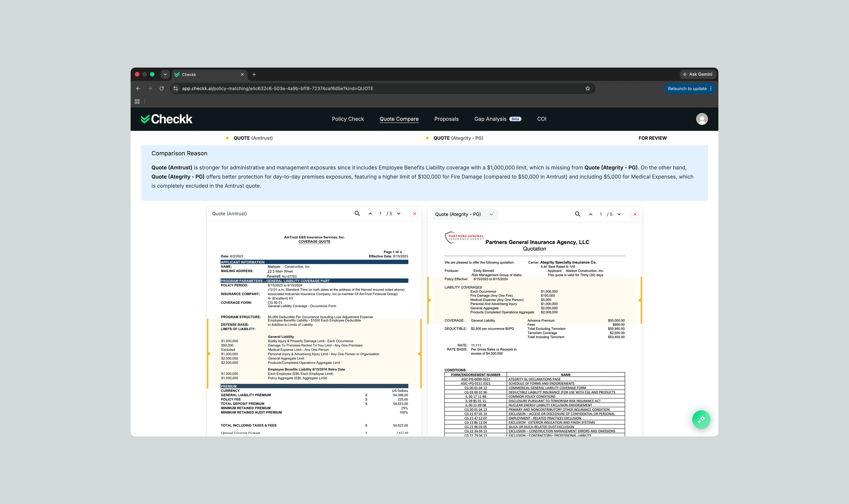The height and width of the screenshot is (504, 849).
Task: Switch to Policy Check tab
Action: point(348,119)
